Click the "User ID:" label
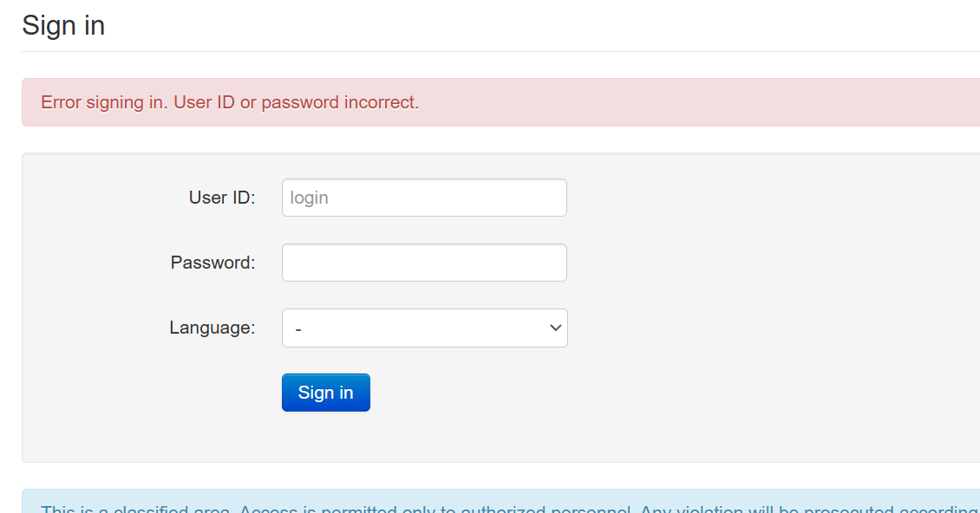 222,198
